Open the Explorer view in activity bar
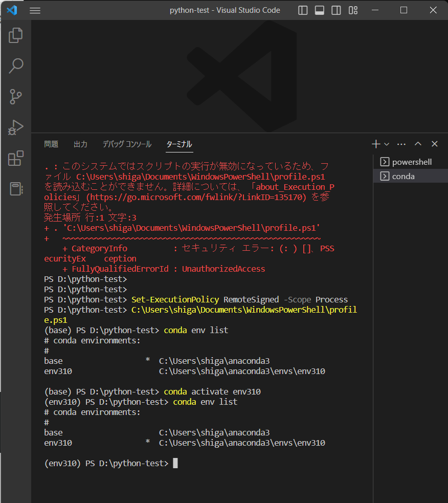Viewport: 448px width, 503px height. [x=15, y=35]
